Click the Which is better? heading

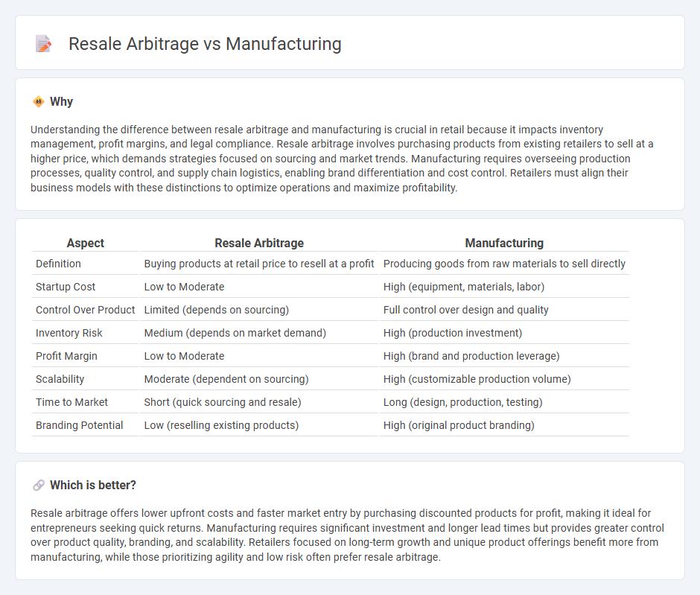[93, 486]
